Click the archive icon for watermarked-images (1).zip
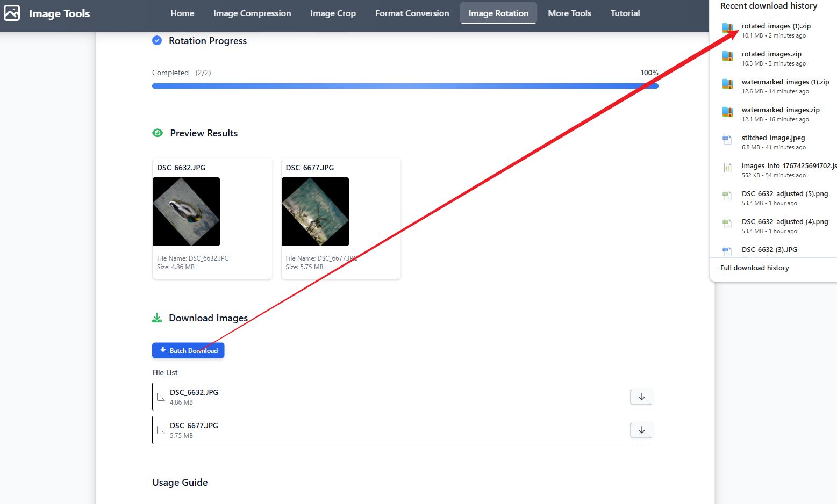 coord(727,84)
